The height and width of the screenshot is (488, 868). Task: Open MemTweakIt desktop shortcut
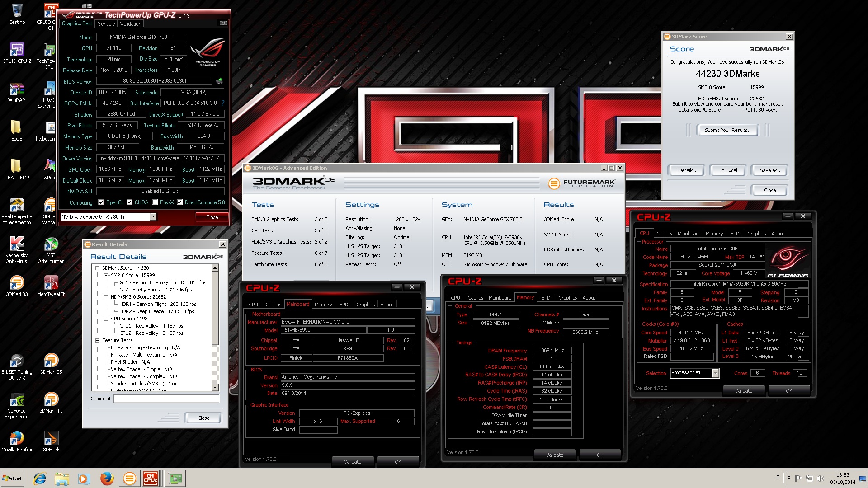[x=51, y=286]
